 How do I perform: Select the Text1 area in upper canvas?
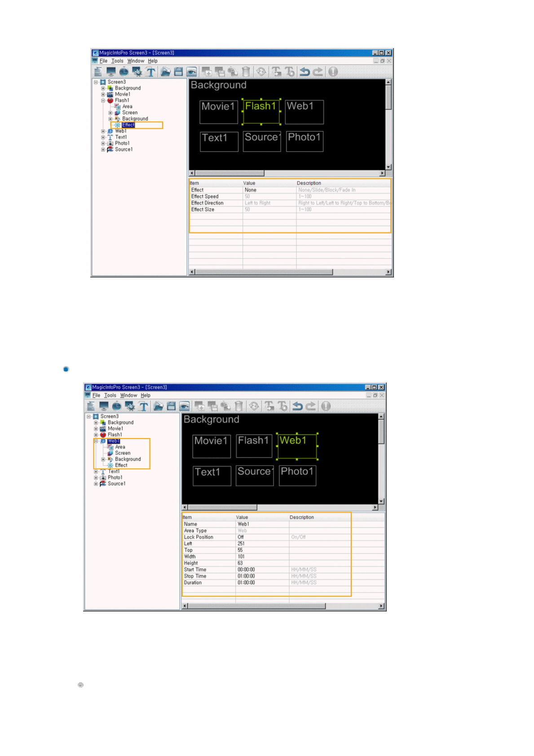coord(219,141)
